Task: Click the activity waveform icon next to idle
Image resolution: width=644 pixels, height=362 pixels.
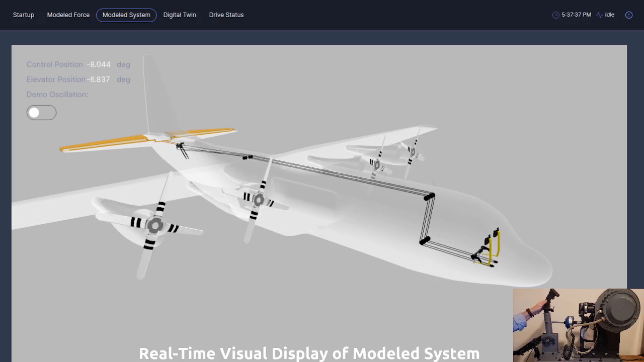Action: [599, 15]
